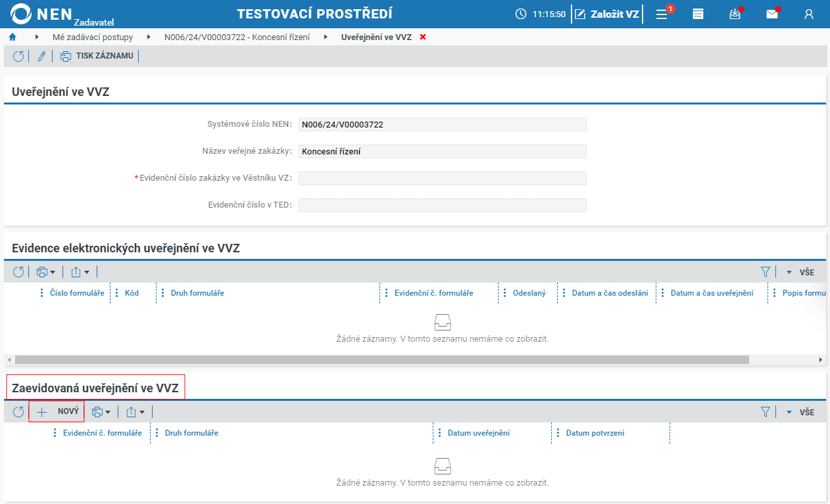Click the Název veřejné zakázky field
This screenshot has height=504, width=830.
click(442, 152)
